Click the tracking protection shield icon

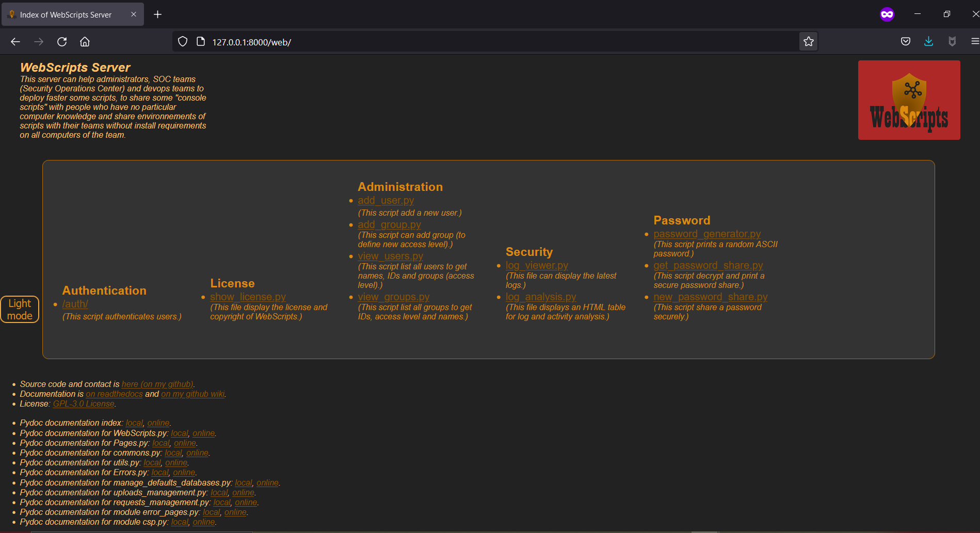coord(182,41)
